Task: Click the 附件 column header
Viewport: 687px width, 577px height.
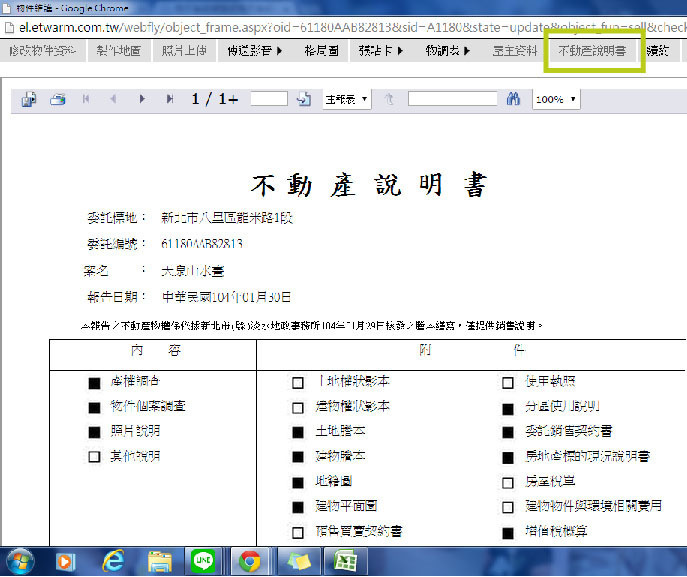Action: (x=471, y=350)
